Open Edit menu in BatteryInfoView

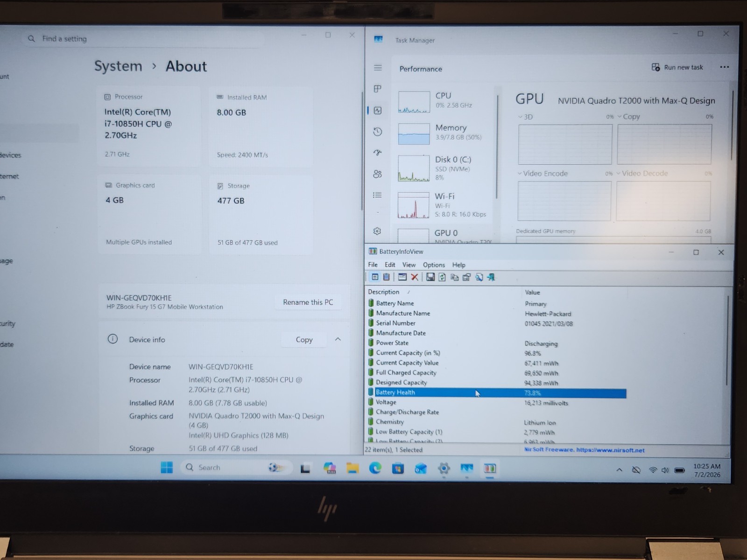(x=390, y=265)
